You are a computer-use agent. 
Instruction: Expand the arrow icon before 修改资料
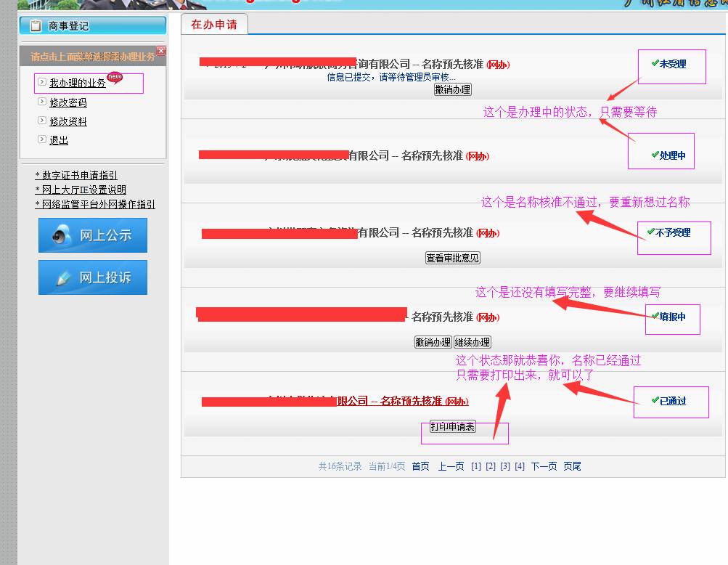coord(43,121)
